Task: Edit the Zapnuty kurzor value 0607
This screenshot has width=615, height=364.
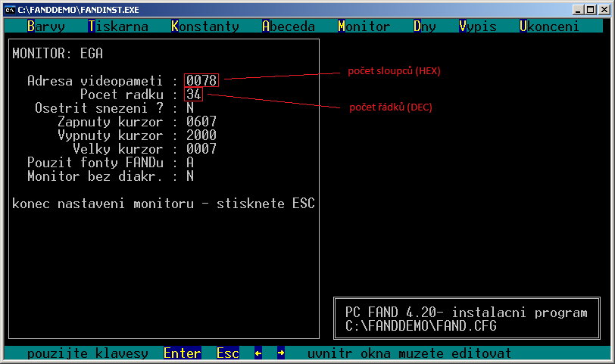Action: (x=201, y=122)
